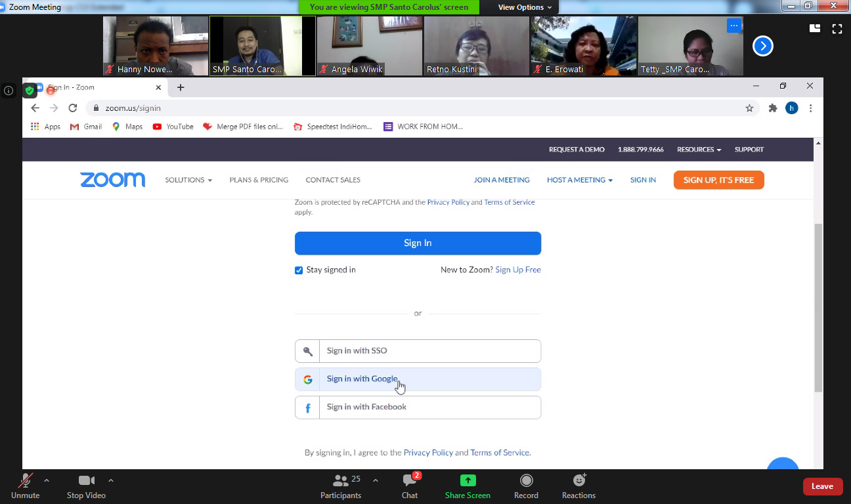Screen dimensions: 851x504
Task: Enter full screen mode icon
Action: pyautogui.click(x=837, y=28)
